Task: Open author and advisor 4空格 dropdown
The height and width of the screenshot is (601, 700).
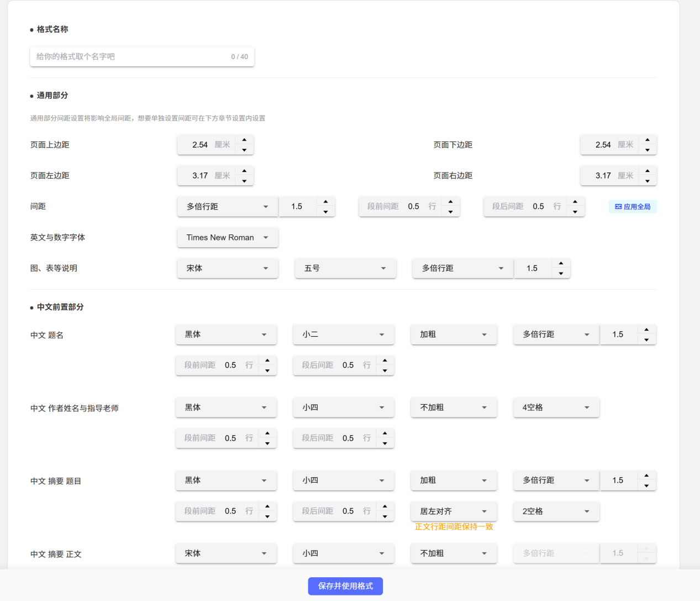Action: (x=556, y=407)
